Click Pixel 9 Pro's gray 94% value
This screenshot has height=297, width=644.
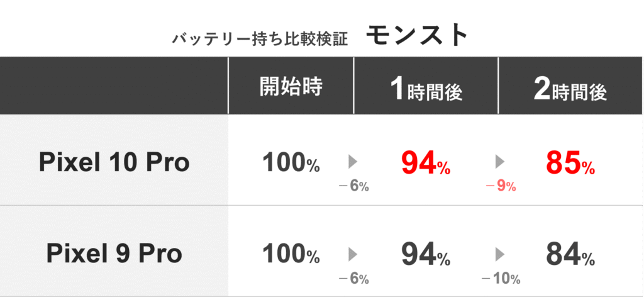pyautogui.click(x=426, y=254)
